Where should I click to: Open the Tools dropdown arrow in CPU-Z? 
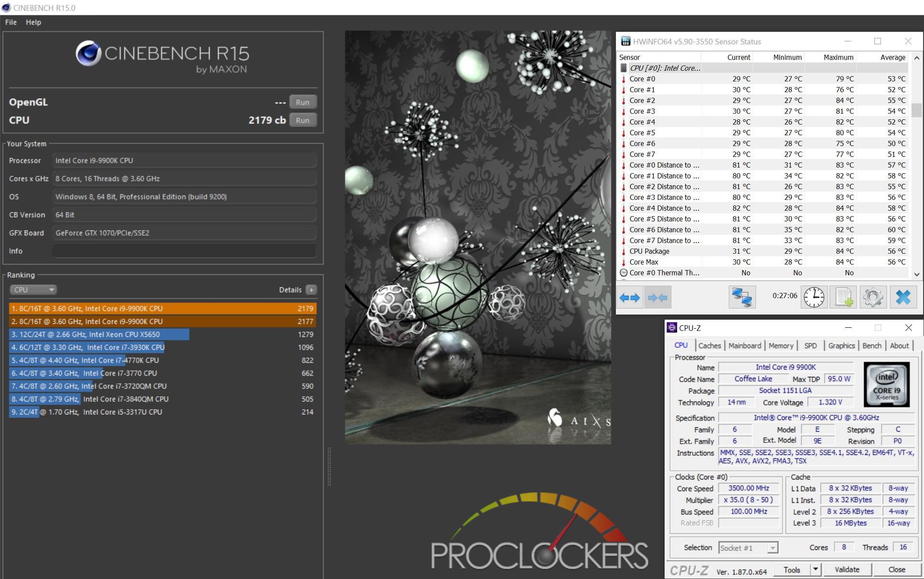815,570
